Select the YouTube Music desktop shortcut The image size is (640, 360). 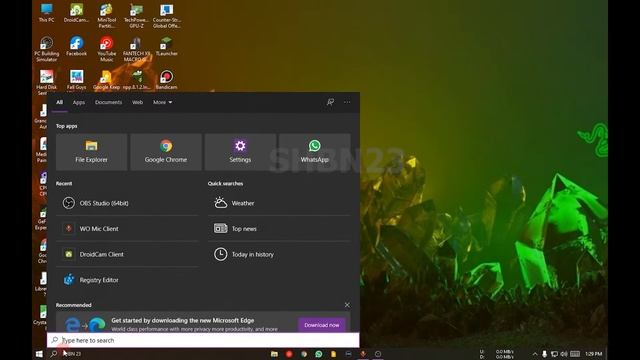coord(107,49)
